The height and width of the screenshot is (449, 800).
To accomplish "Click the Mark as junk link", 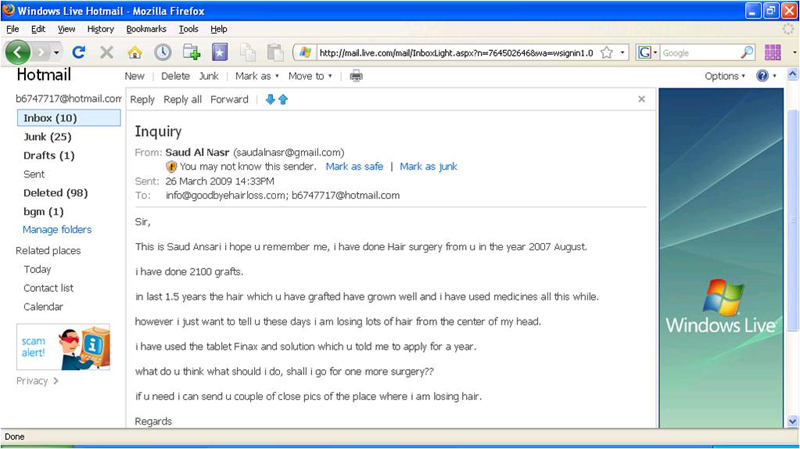I will [428, 166].
